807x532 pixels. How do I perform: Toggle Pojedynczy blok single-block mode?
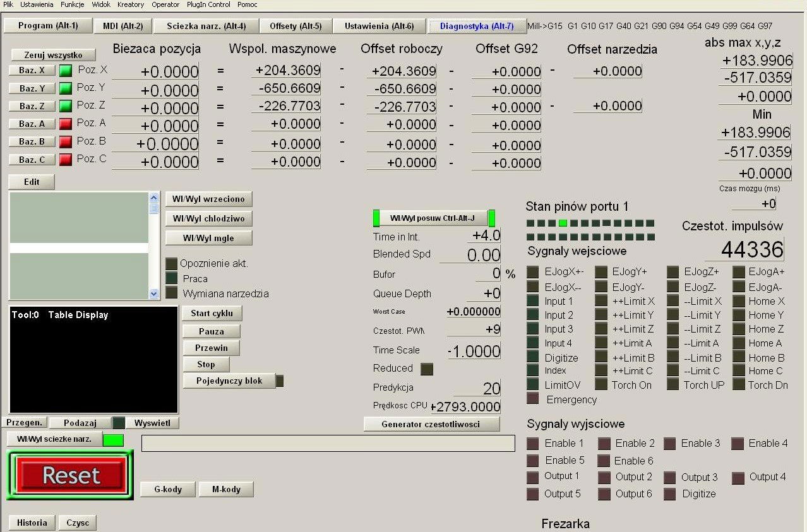coord(229,381)
